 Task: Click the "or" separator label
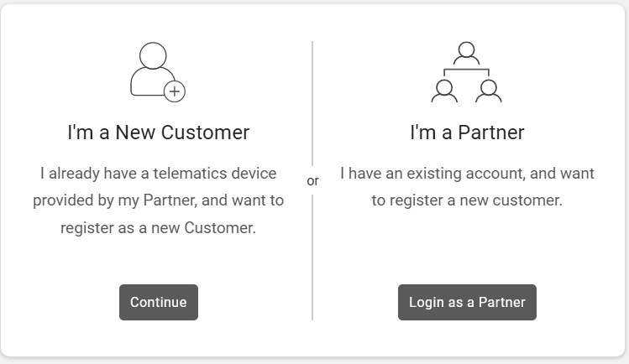(312, 180)
